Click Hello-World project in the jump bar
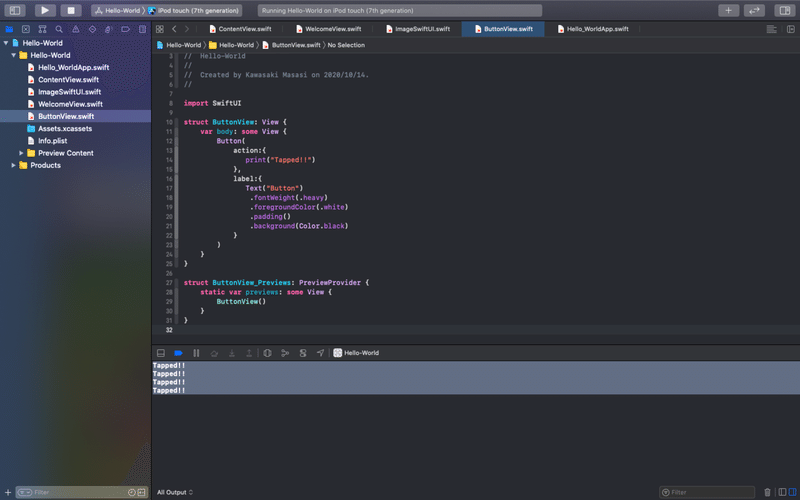 click(179, 45)
